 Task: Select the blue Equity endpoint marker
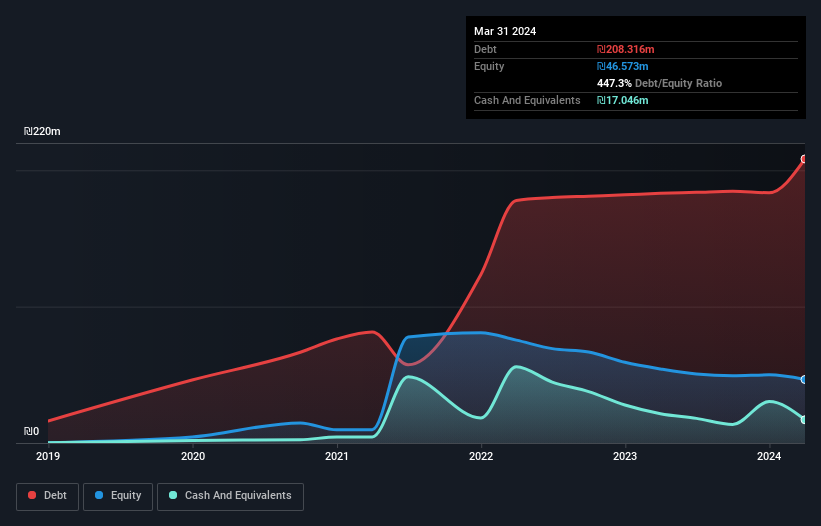click(x=804, y=379)
